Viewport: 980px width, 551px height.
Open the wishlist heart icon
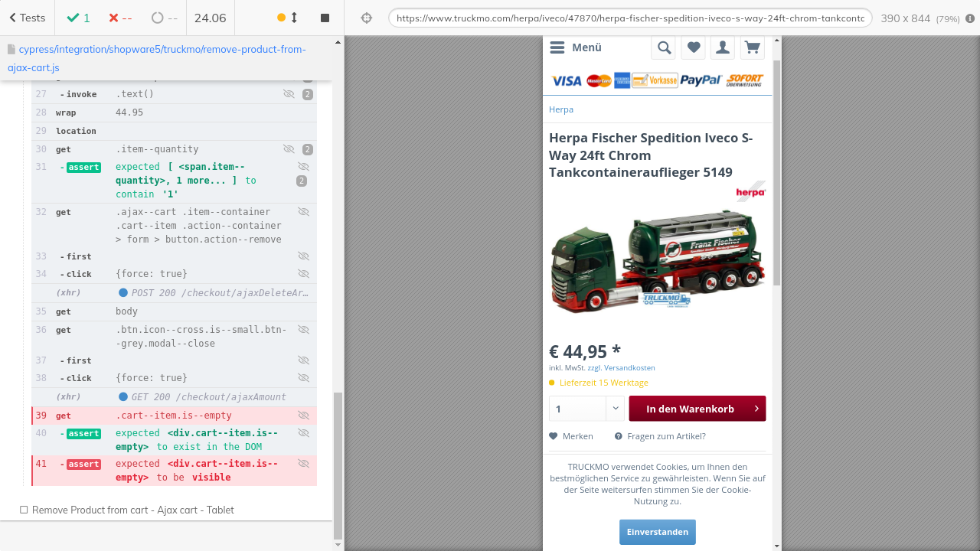693,47
